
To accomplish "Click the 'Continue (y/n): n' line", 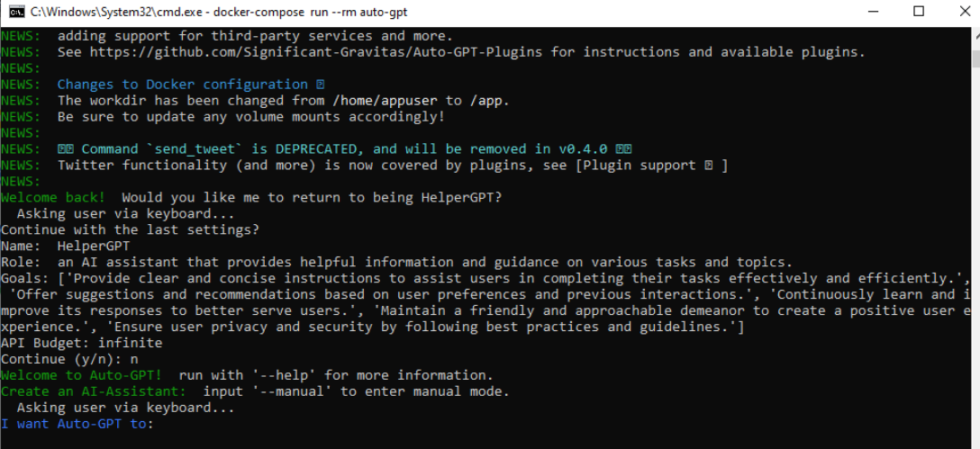I will click(69, 359).
